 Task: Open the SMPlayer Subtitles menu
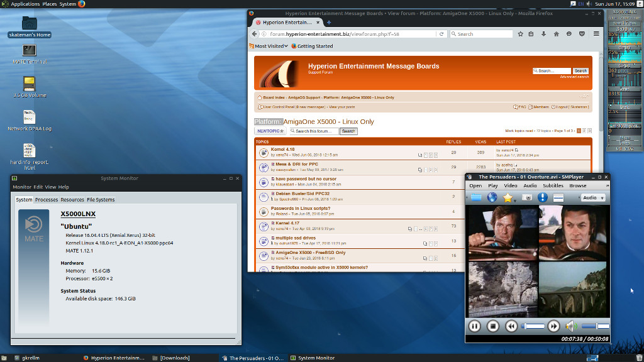click(x=553, y=186)
